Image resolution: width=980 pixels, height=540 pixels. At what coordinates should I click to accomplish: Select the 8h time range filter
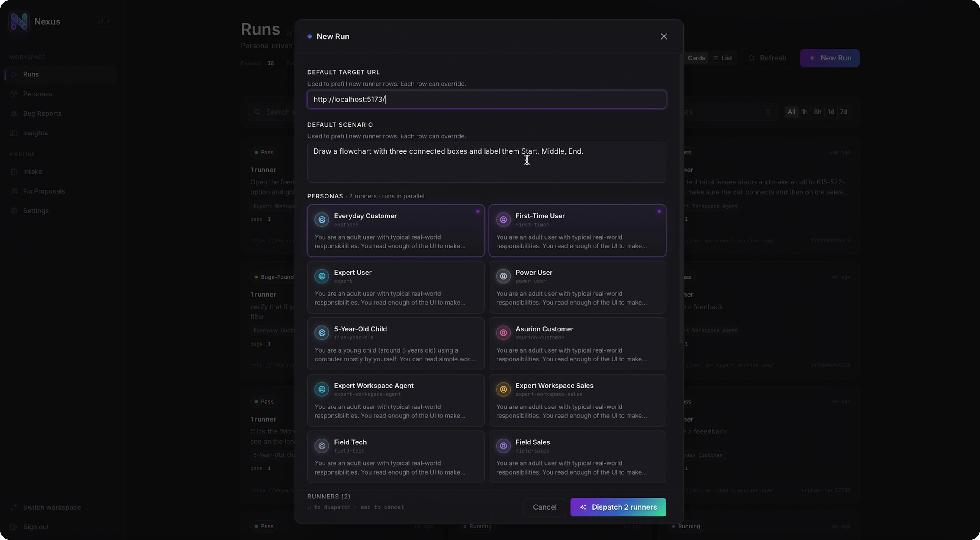point(818,112)
